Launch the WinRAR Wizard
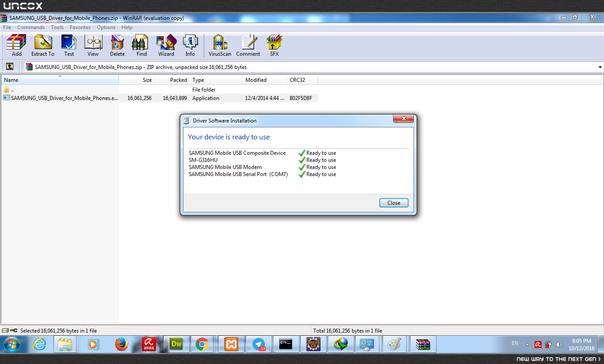 click(x=166, y=45)
